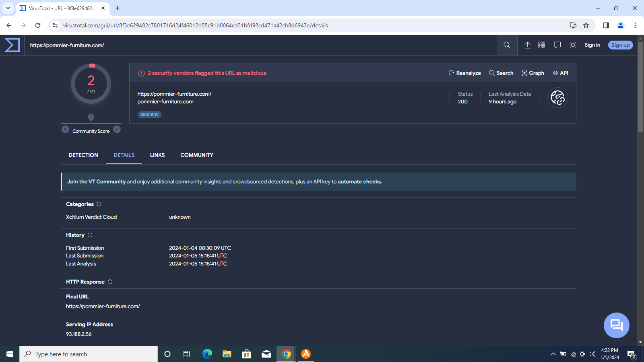The height and width of the screenshot is (362, 644).
Task: Click the Categories info icon
Action: tap(99, 204)
